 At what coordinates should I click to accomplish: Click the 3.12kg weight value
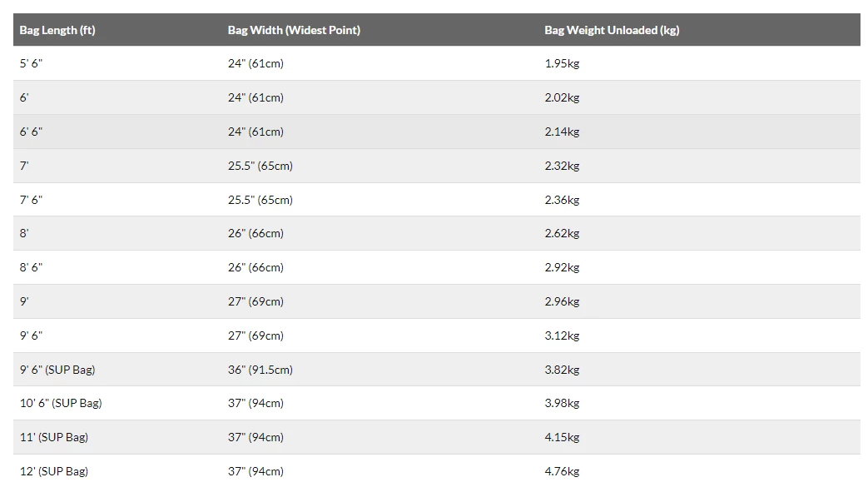pyautogui.click(x=562, y=335)
